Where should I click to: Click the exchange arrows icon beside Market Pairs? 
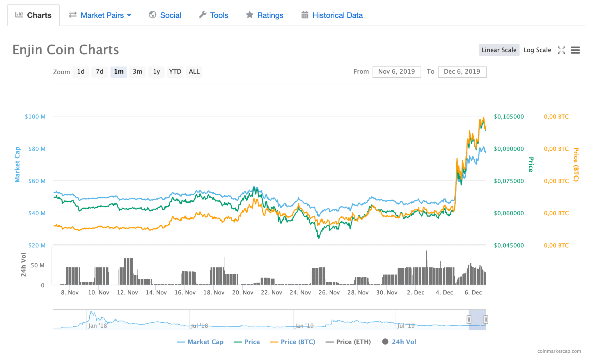(73, 15)
